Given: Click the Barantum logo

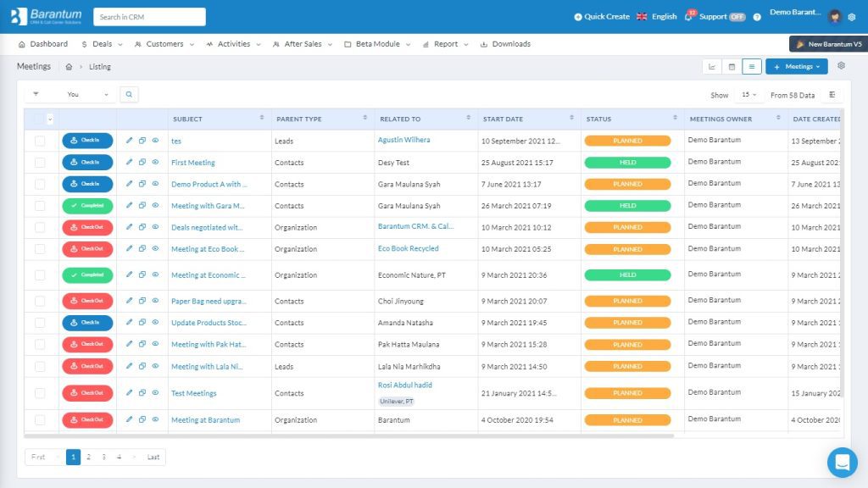Looking at the screenshot, I should (47, 17).
